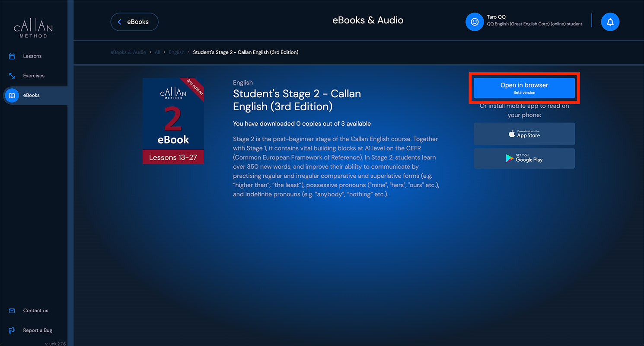
Task: Open Contact us link
Action: click(x=35, y=311)
